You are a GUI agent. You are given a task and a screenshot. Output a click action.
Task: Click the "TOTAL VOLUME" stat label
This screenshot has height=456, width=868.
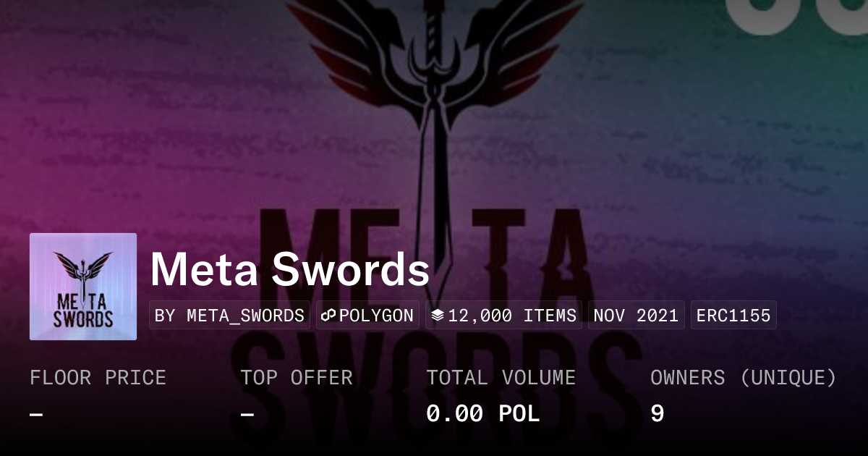click(x=501, y=378)
